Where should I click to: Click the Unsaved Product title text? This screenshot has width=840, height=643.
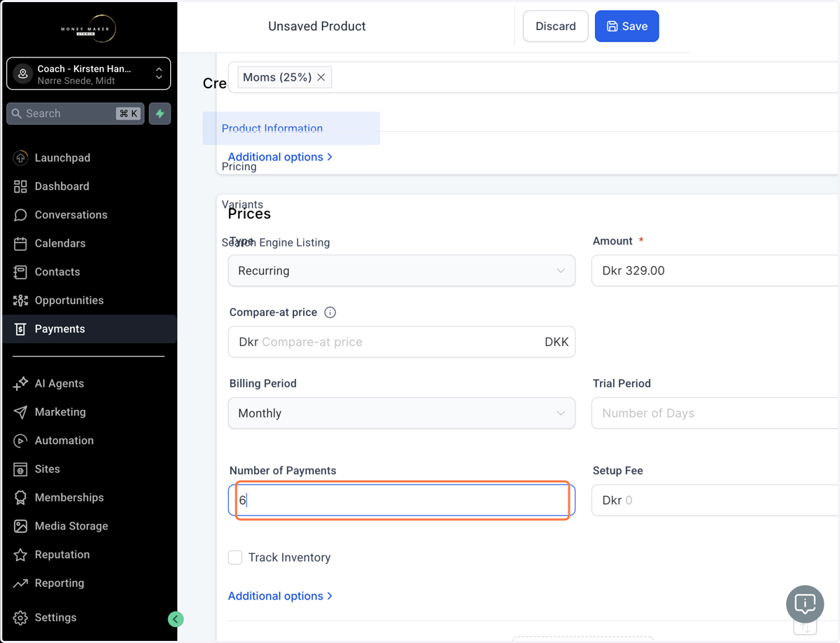tap(317, 26)
